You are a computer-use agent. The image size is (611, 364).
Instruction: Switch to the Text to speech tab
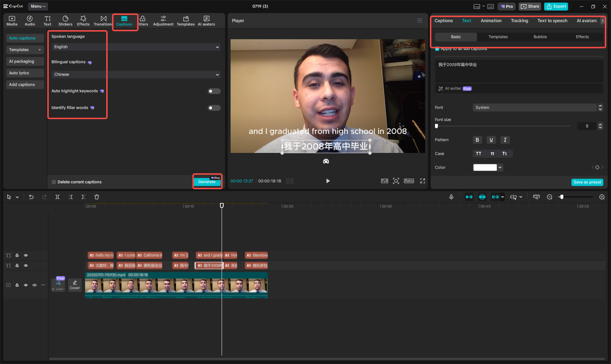click(552, 21)
